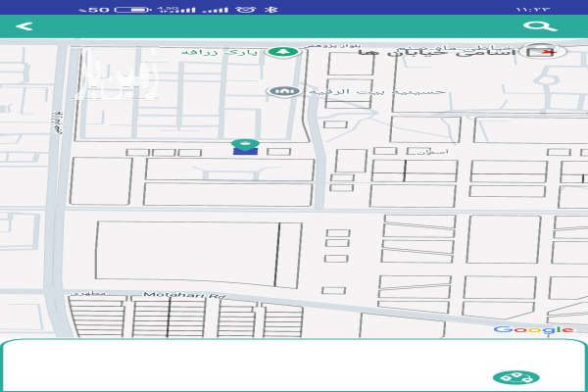
Task: Tap the alarm clock status icon
Action: 246,9
